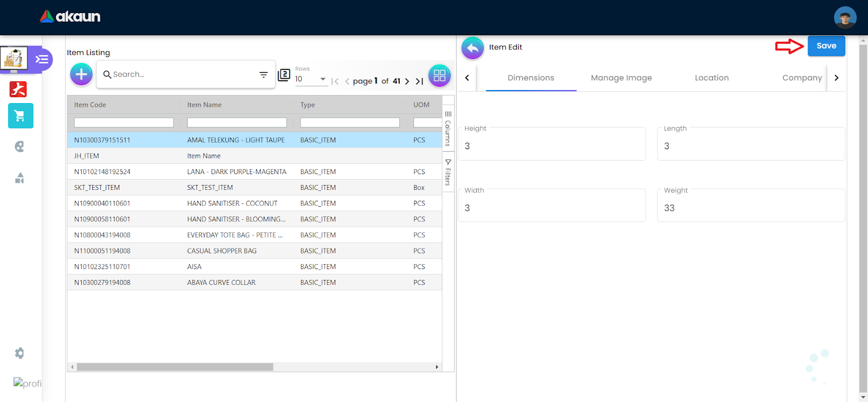
Task: Select the LANA - DARK PURPLE-MAGENTA row
Action: click(237, 172)
